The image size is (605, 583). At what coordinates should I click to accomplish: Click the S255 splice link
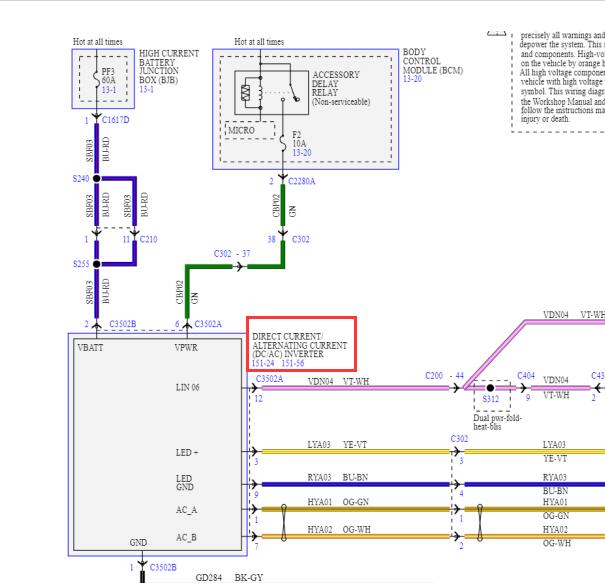(x=81, y=264)
